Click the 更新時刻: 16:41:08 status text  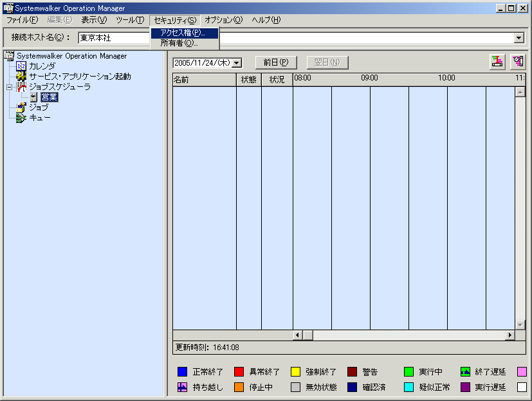(x=207, y=348)
